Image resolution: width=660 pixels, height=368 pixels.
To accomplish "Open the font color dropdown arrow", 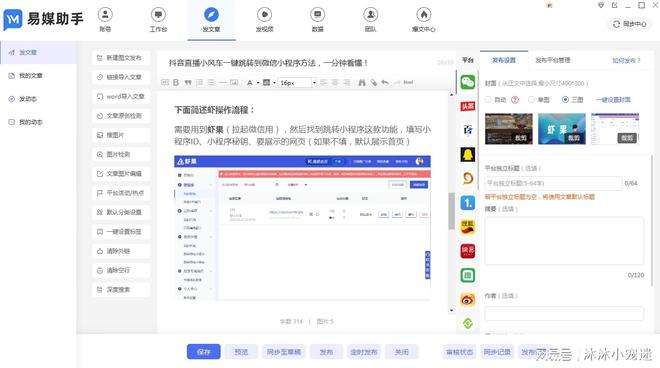I will pyautogui.click(x=258, y=83).
